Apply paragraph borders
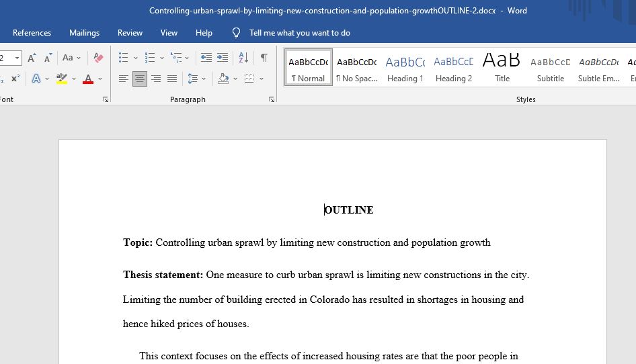636x364 pixels. pyautogui.click(x=249, y=79)
